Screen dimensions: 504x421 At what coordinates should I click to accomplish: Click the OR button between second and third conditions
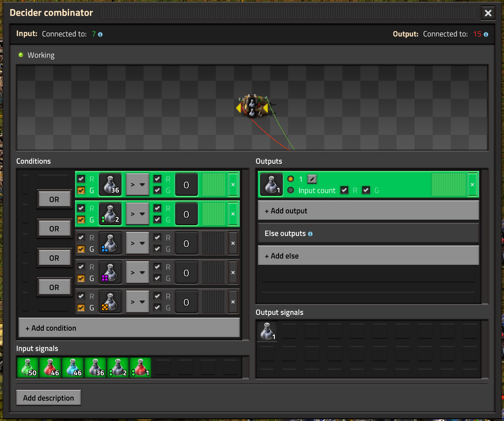pyautogui.click(x=54, y=229)
